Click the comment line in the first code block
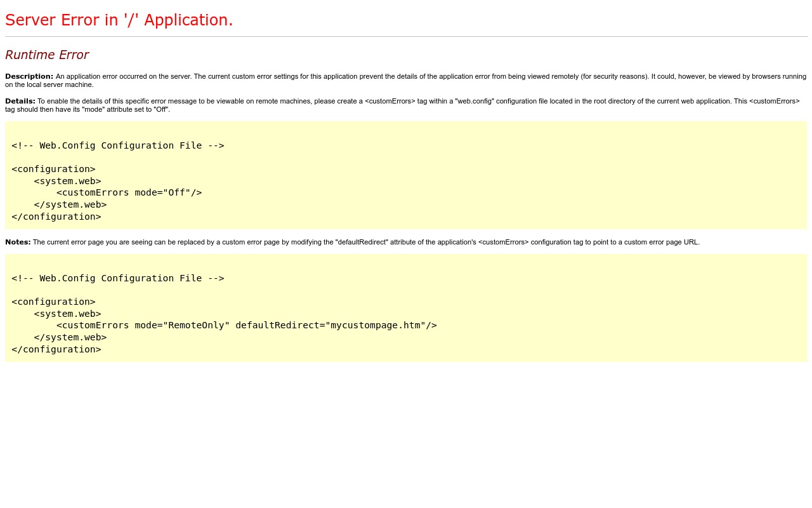The height and width of the screenshot is (508, 812). pos(118,145)
